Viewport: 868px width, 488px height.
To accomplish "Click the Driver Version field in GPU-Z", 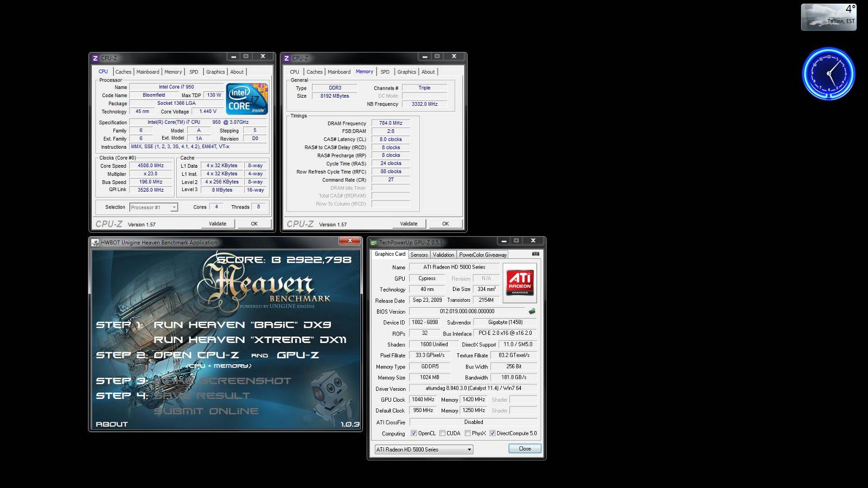I will (x=473, y=388).
